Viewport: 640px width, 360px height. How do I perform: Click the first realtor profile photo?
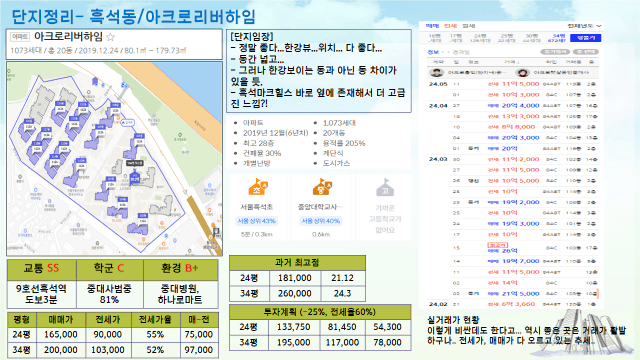[x=436, y=73]
